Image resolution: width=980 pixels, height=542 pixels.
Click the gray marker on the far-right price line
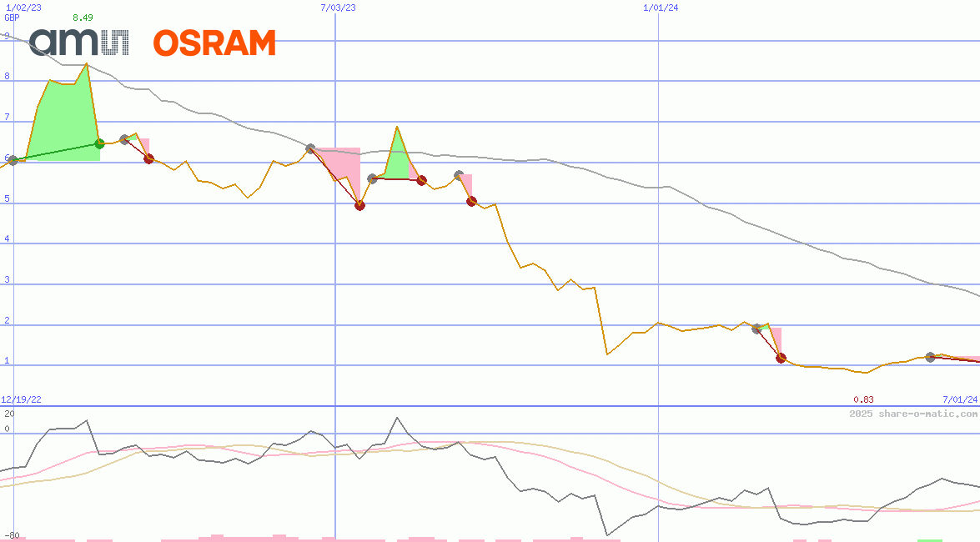click(x=932, y=357)
